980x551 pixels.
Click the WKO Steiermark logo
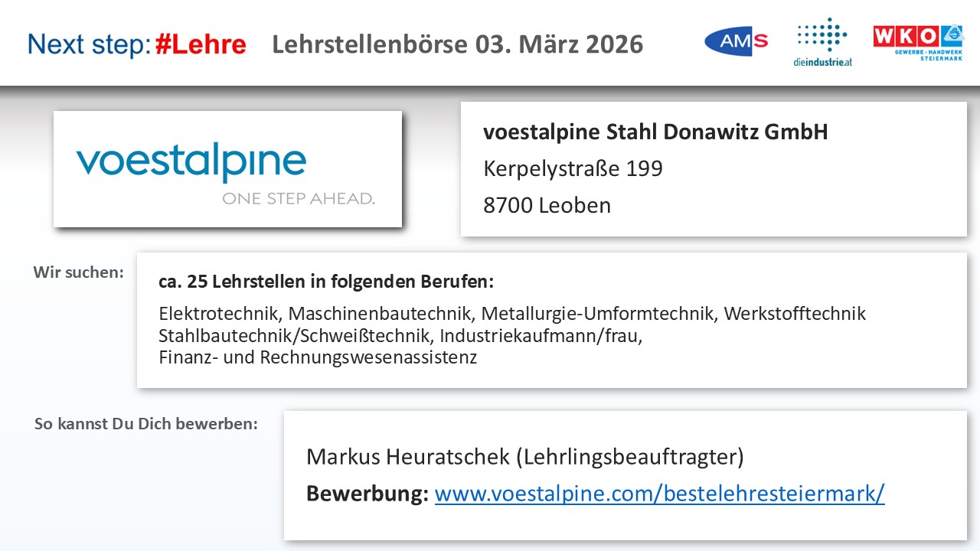918,42
